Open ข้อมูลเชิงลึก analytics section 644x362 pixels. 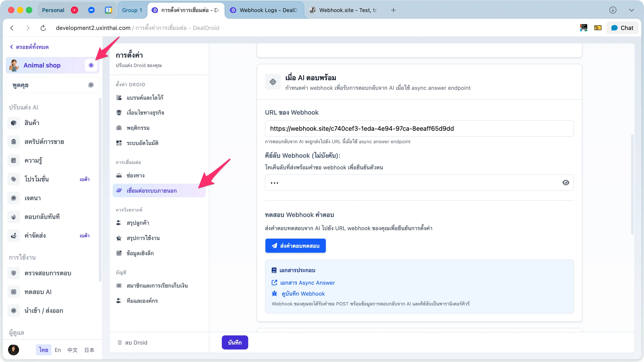pos(140,253)
